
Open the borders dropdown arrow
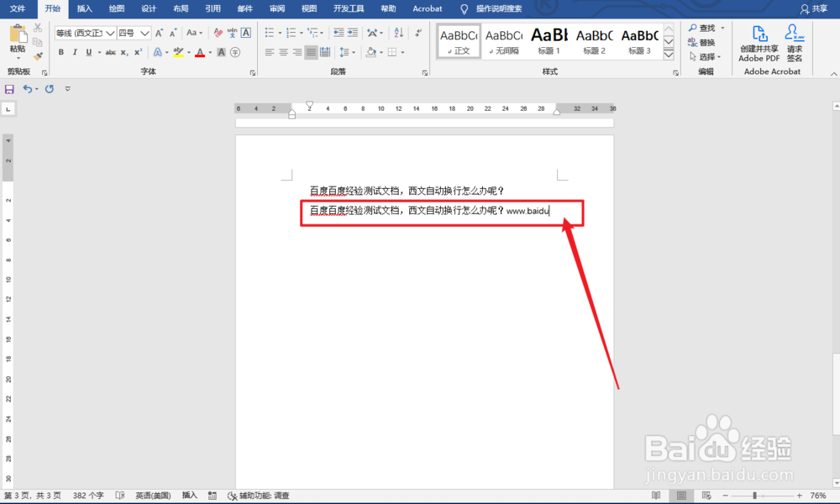[402, 52]
